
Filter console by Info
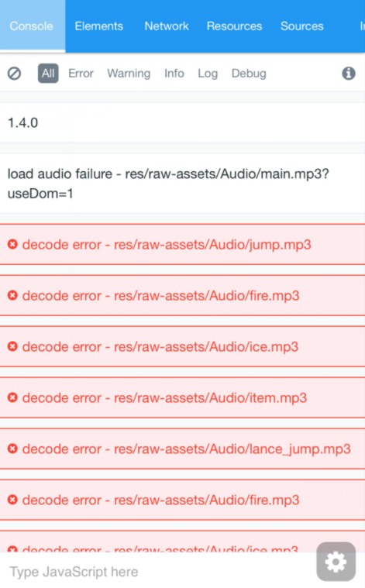[174, 74]
